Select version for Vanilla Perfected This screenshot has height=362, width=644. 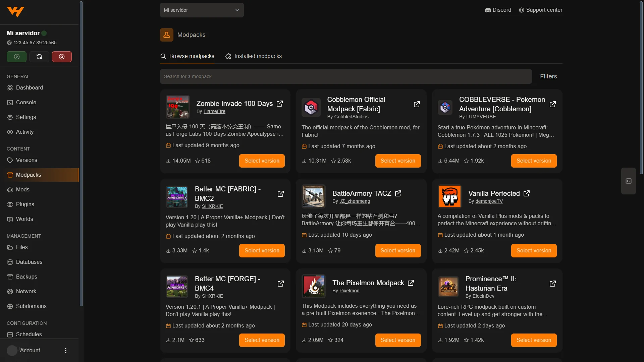pyautogui.click(x=534, y=251)
